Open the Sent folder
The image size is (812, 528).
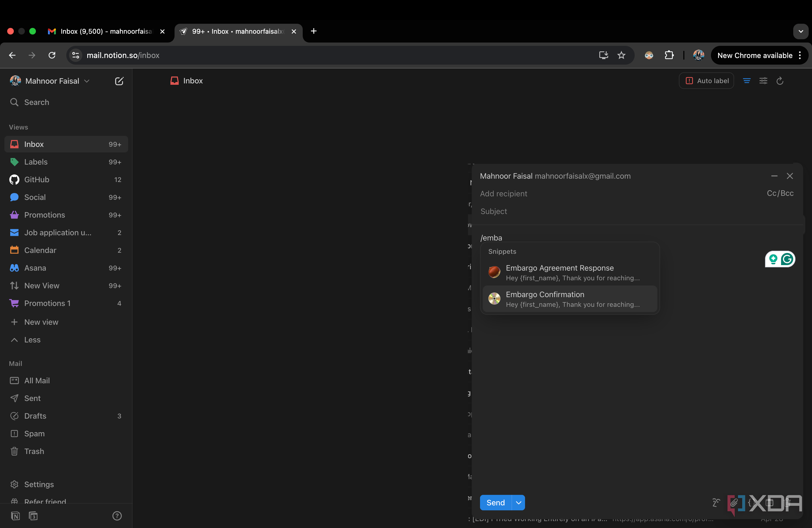[66, 398]
